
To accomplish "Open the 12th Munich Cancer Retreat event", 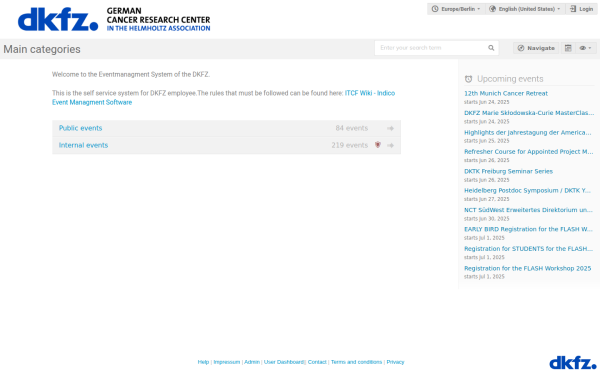I will tap(506, 93).
